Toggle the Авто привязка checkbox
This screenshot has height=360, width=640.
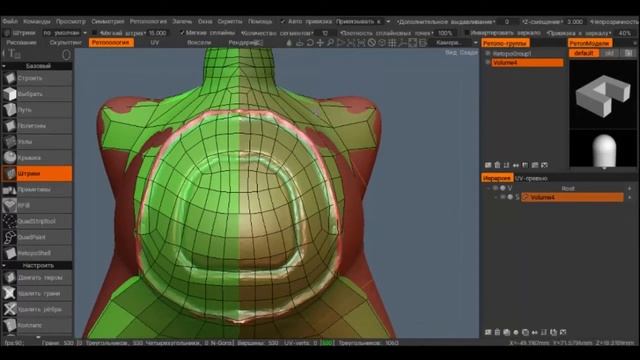click(283, 21)
